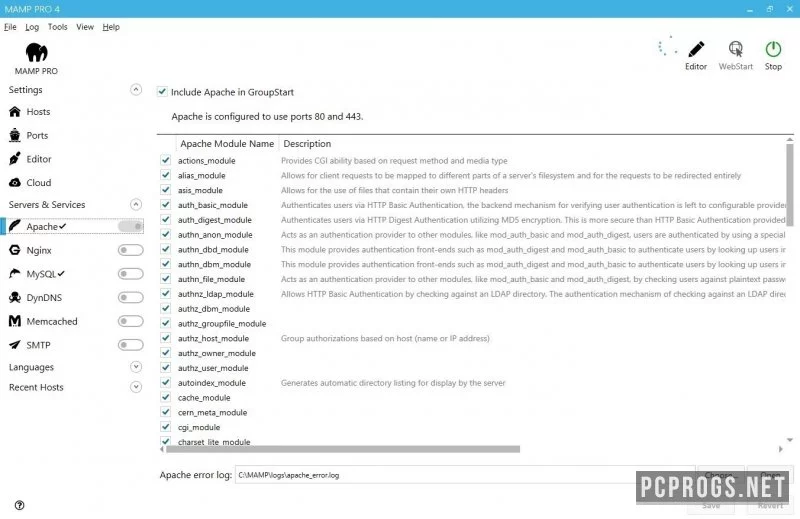Stop servers with the power icon
Viewport: 800px width, 519px height.
tap(773, 49)
